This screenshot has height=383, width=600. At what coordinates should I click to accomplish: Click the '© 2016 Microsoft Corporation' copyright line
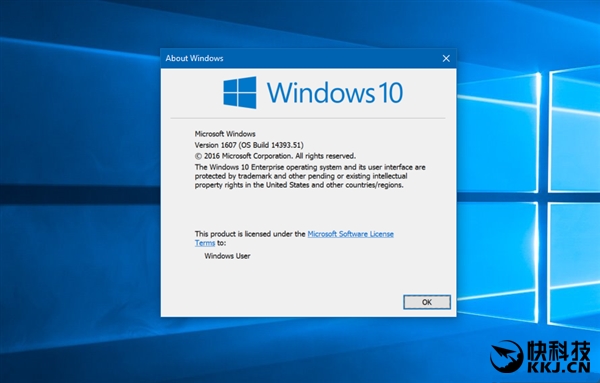tap(275, 156)
